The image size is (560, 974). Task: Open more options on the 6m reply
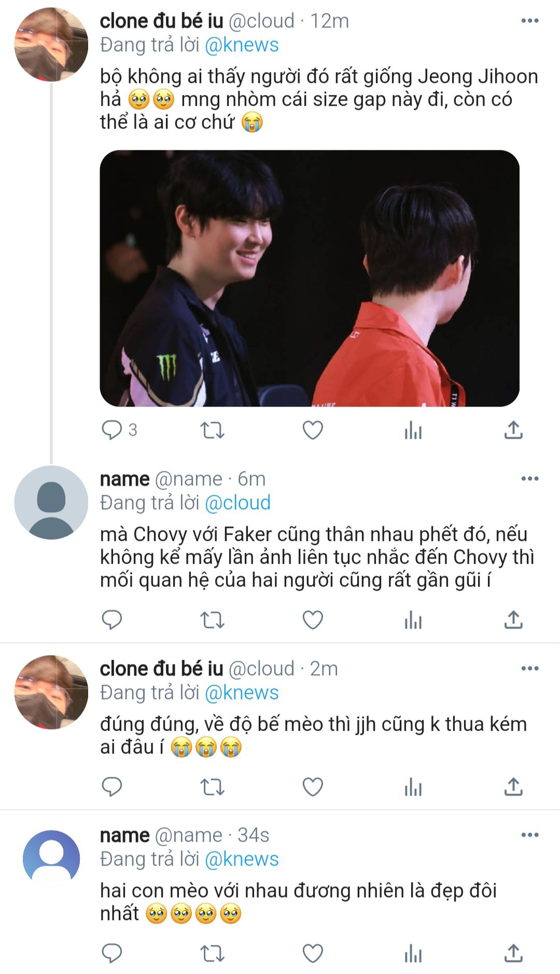529,478
